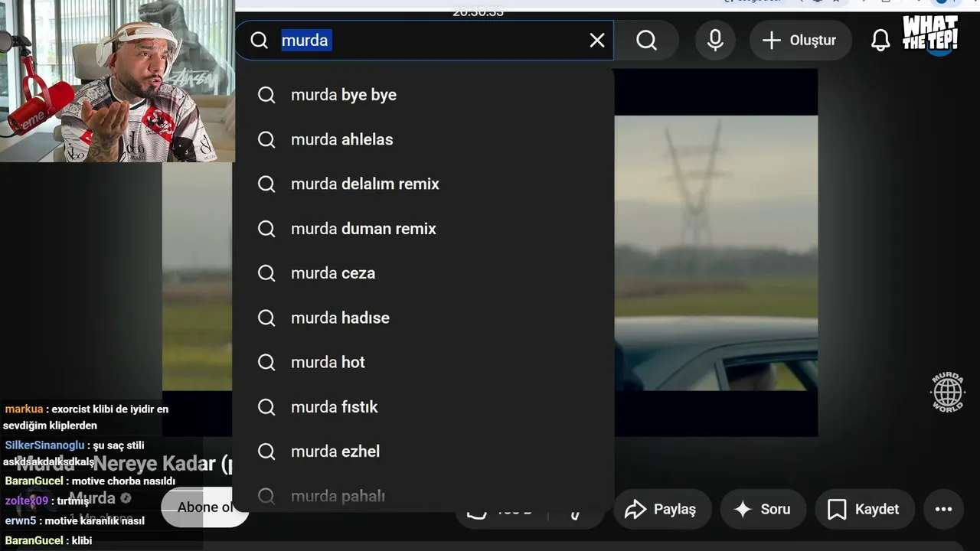Click the chat username "SilkerSinanoglu"

point(45,445)
